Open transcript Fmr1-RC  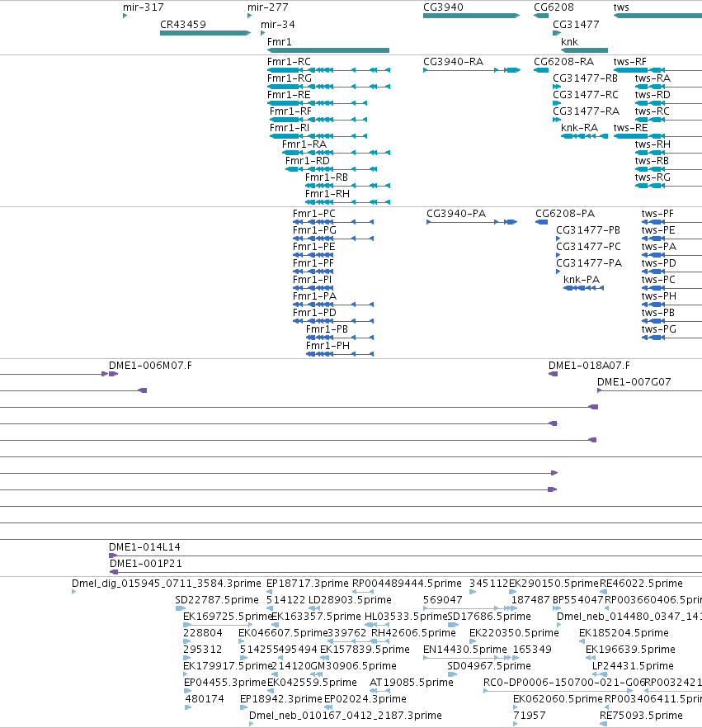pos(289,62)
